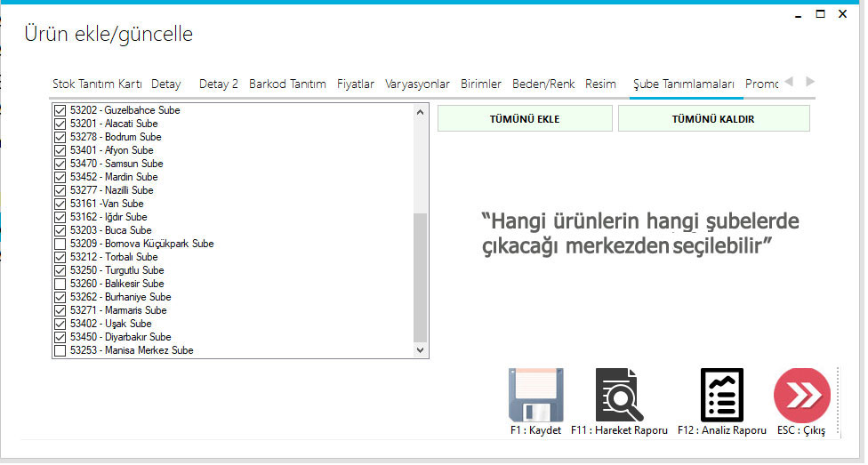Toggle 53470 - Samsun Sube checkbox
Image resolution: width=868 pixels, height=465 pixels.
click(x=60, y=164)
